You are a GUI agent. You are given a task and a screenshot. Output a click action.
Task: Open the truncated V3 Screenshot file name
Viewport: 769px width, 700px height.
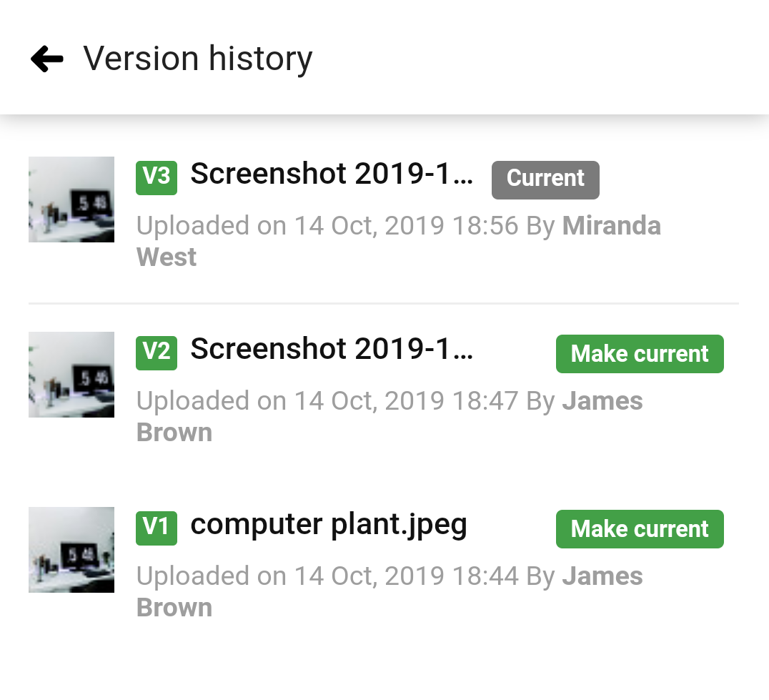[x=332, y=173]
